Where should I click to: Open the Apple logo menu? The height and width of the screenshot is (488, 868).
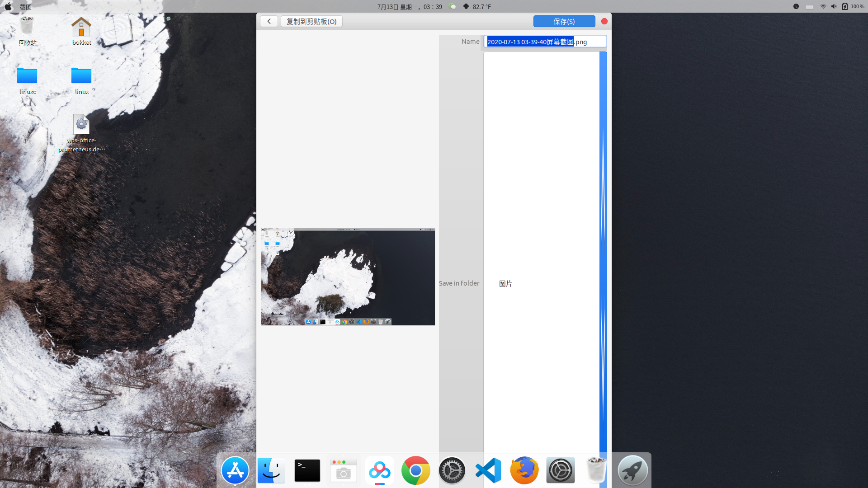[x=8, y=7]
